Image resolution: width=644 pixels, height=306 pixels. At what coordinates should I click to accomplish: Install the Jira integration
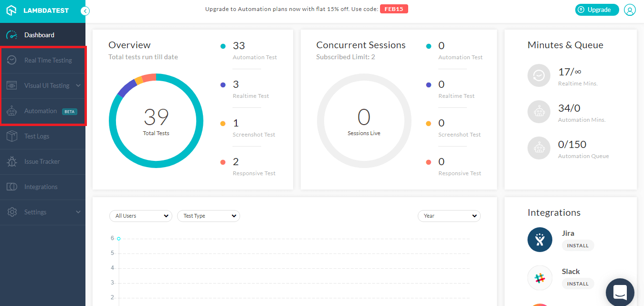578,245
